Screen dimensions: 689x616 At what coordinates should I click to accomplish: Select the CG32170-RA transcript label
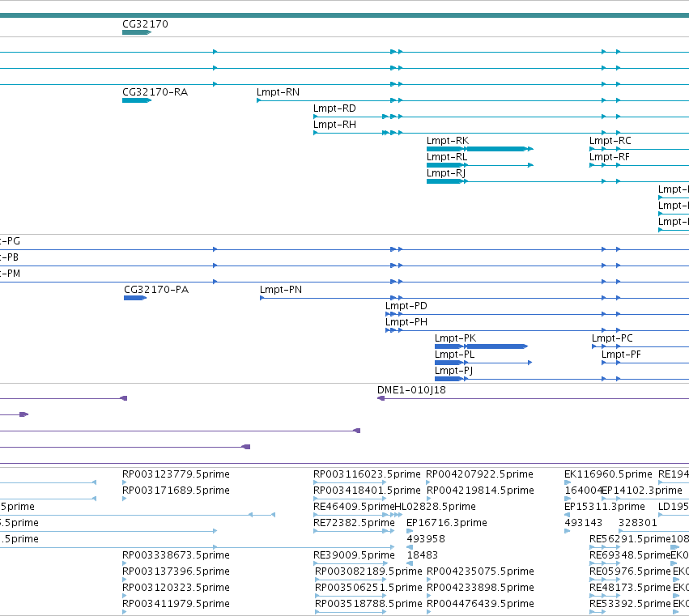click(155, 92)
